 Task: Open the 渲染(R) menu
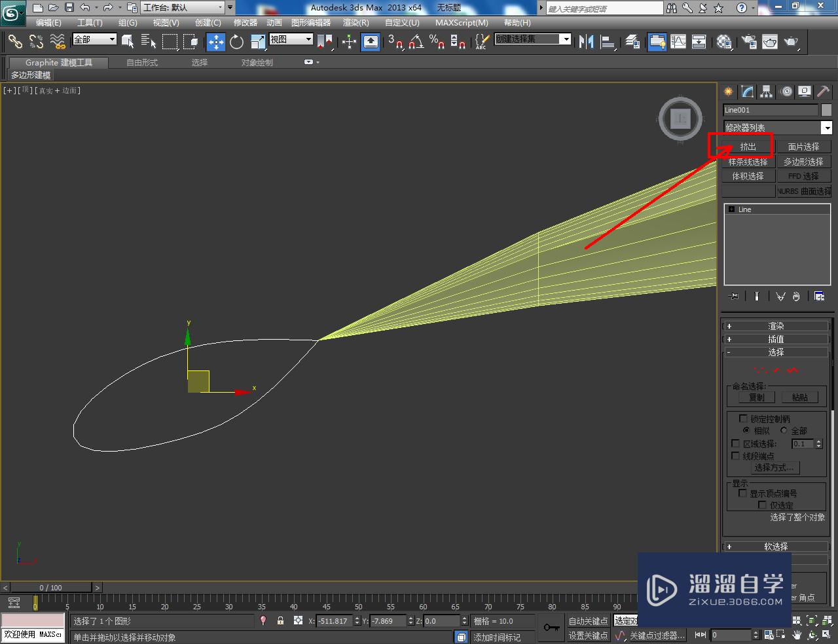[x=356, y=22]
